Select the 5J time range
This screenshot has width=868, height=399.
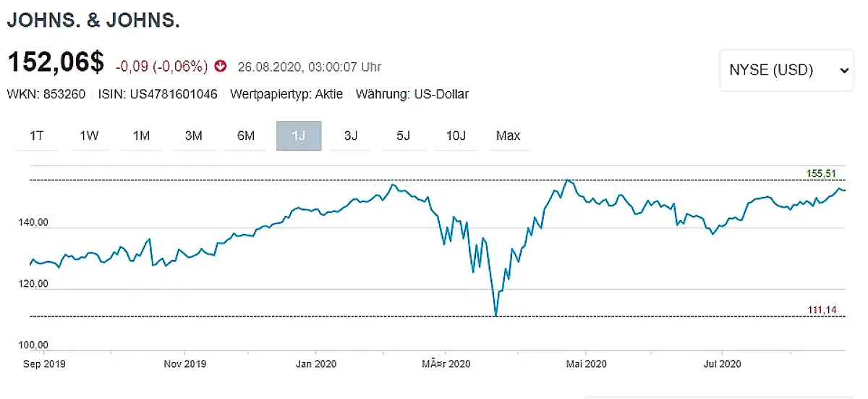pyautogui.click(x=403, y=135)
